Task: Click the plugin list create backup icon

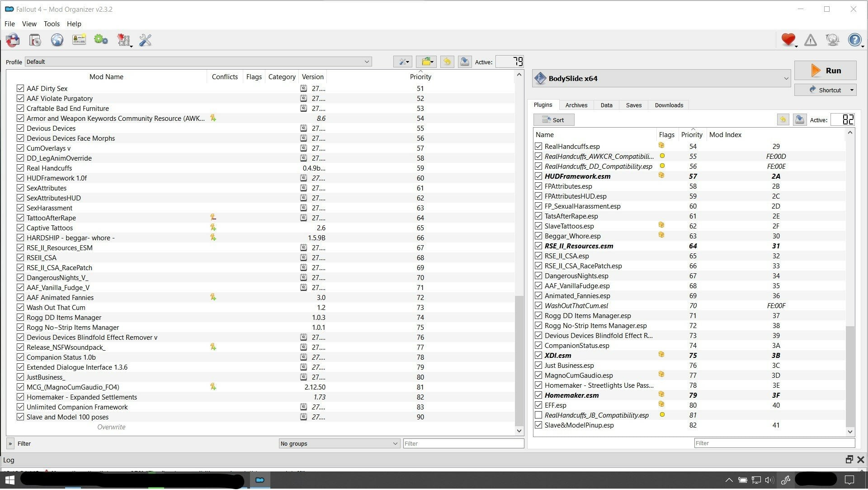Action: point(800,120)
